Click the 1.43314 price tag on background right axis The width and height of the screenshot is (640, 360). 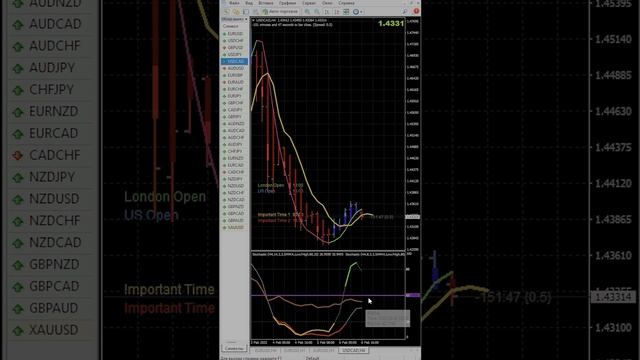pyautogui.click(x=614, y=297)
